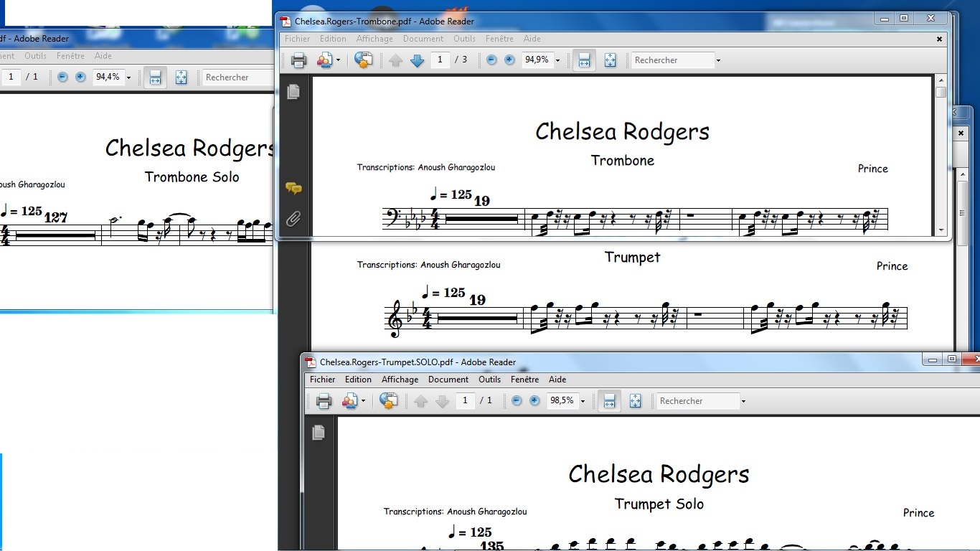Zoom out in leftmost Trombone Solo window
Screen dimensions: 980x551
pyautogui.click(x=62, y=77)
